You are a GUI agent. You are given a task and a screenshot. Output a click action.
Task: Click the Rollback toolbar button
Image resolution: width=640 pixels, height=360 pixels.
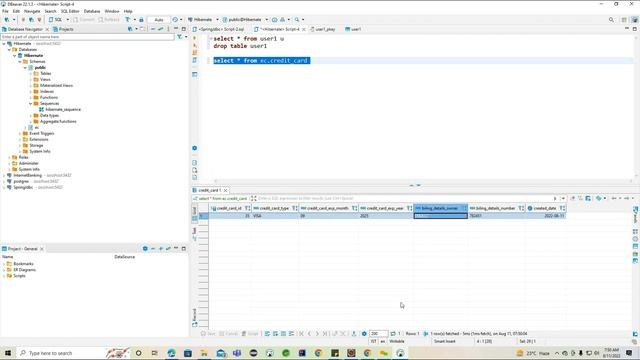pos(109,20)
